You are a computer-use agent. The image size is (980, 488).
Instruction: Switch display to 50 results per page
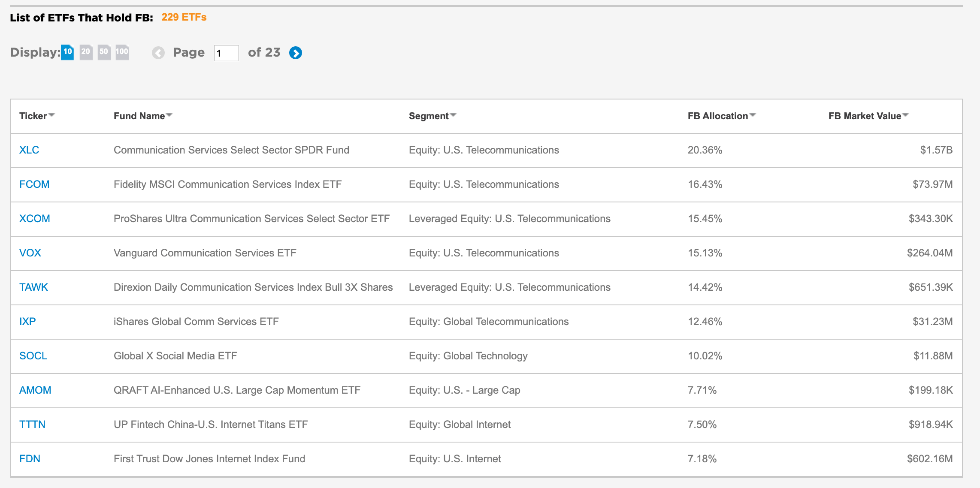103,51
